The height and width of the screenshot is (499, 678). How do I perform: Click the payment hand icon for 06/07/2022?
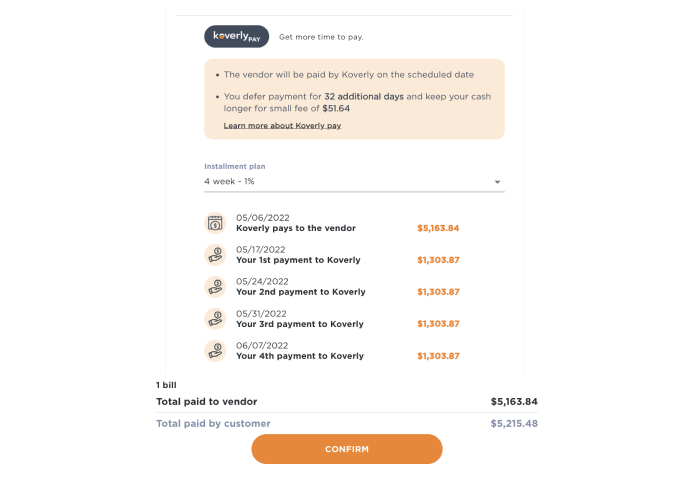(x=215, y=351)
